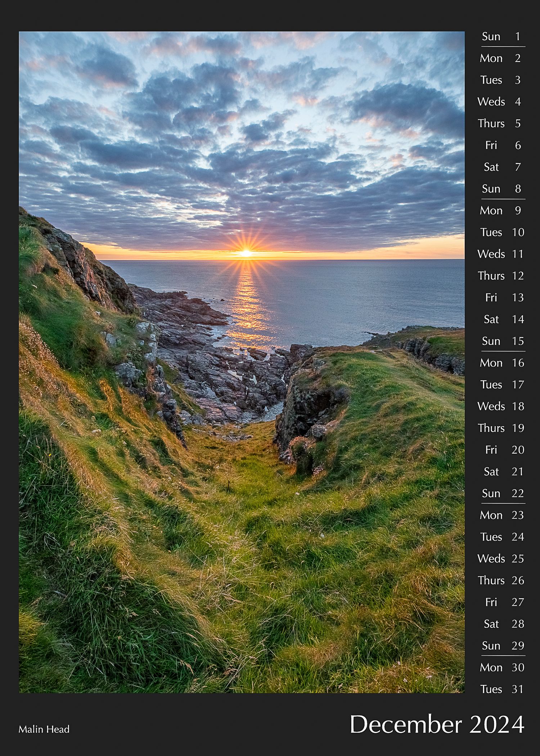Image resolution: width=540 pixels, height=756 pixels.
Task: Select the date row 'Tues 31'
Action: pos(501,689)
